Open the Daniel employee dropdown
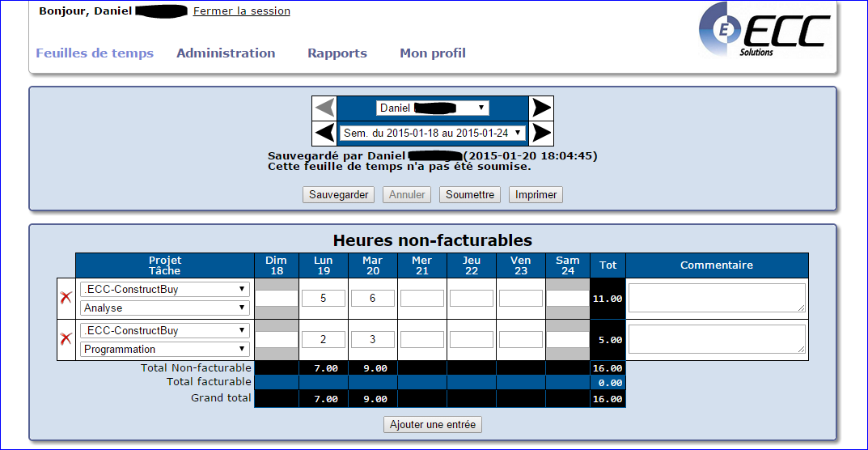The height and width of the screenshot is (450, 868). (x=432, y=108)
